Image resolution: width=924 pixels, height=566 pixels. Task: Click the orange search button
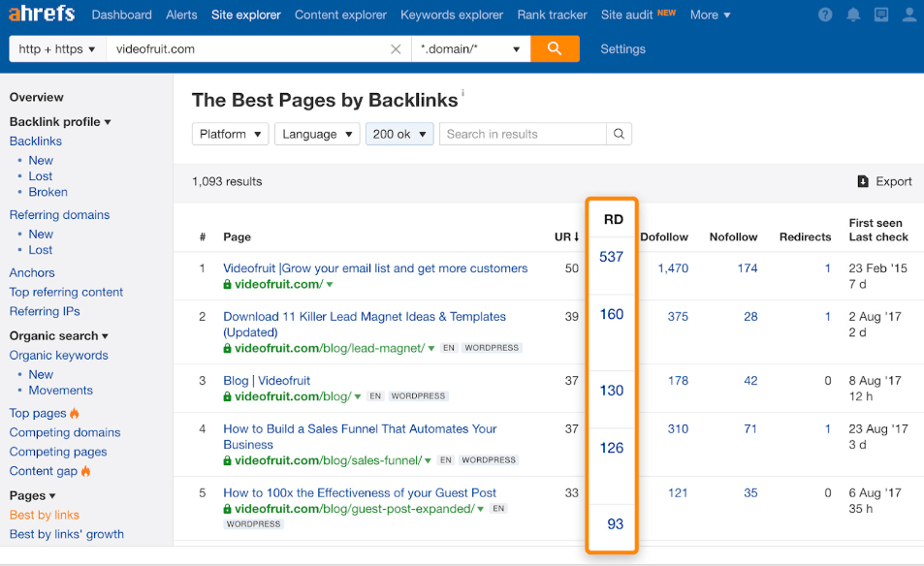555,48
